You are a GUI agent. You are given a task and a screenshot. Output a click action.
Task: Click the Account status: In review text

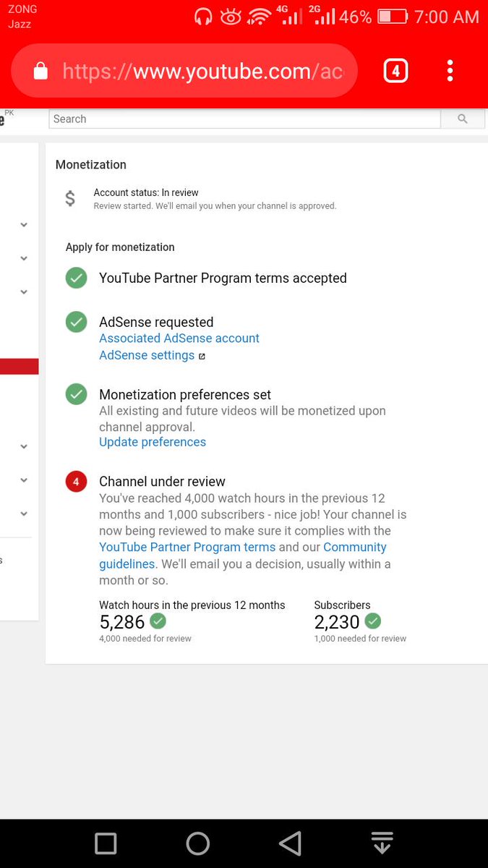click(x=146, y=192)
